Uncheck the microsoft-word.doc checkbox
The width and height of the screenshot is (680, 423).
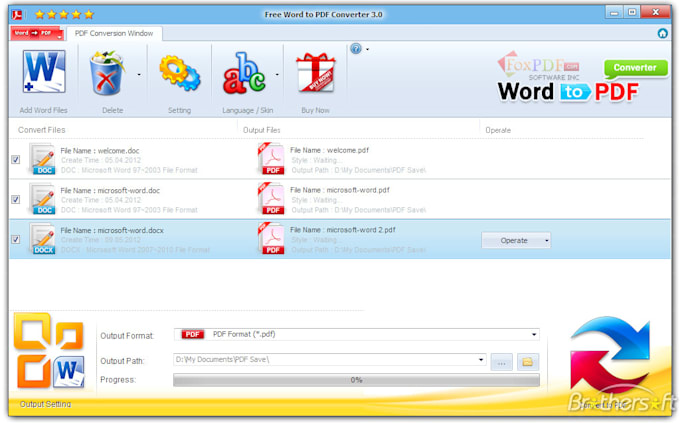coord(16,200)
